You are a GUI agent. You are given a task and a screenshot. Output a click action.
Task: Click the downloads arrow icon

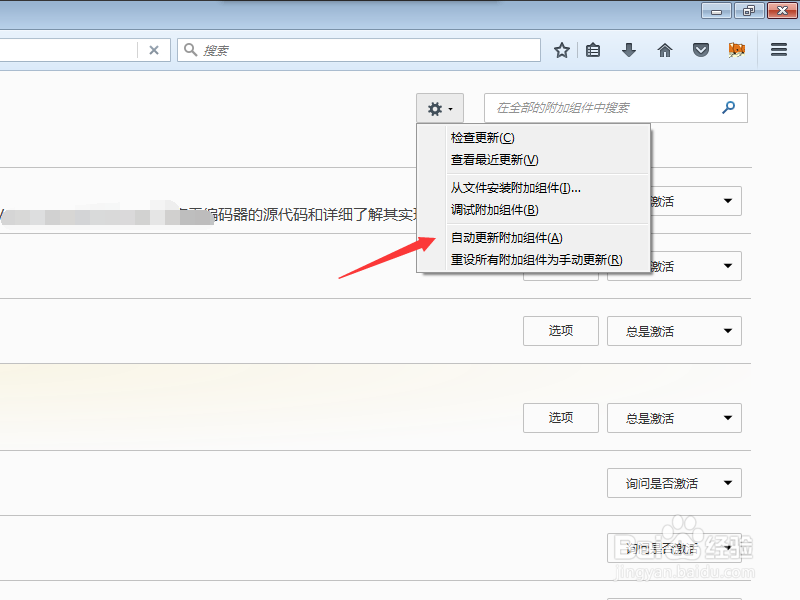pos(629,49)
